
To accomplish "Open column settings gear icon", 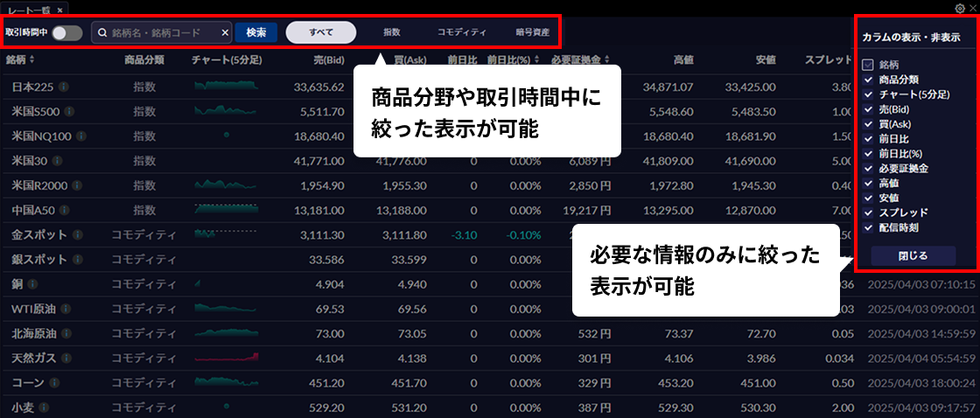I will click(959, 8).
